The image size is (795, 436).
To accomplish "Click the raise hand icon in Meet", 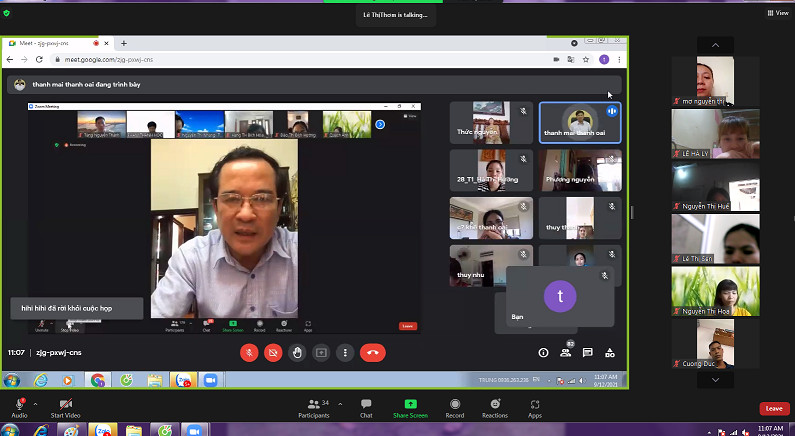I will [x=297, y=352].
